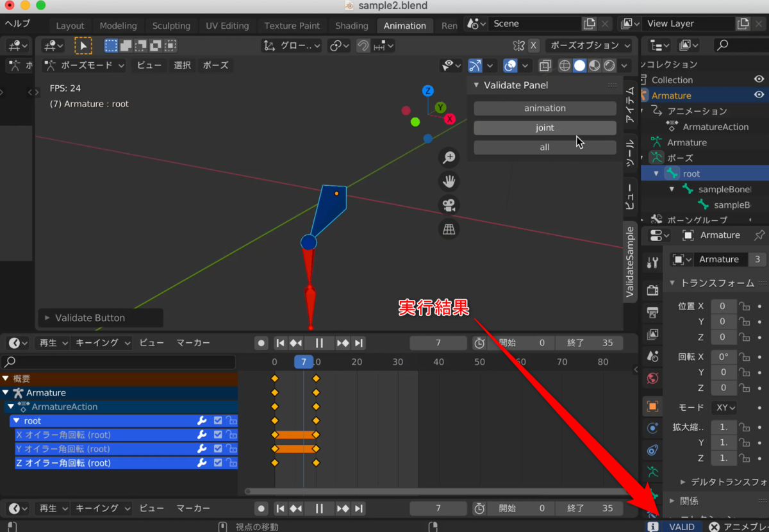Click the joint validate button

[x=545, y=128]
